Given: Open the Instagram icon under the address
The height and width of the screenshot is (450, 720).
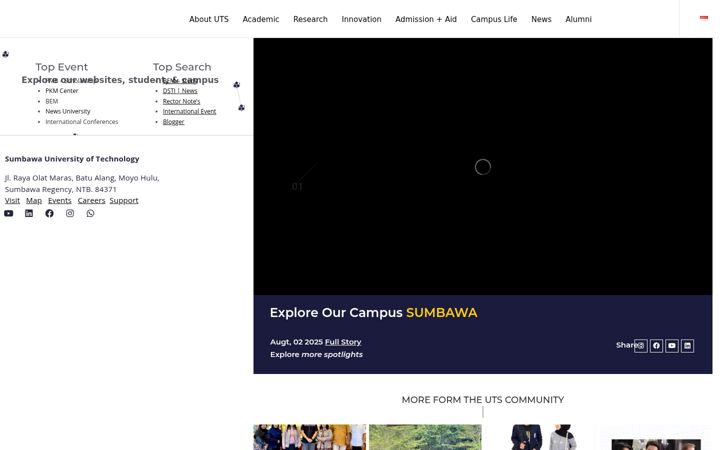Looking at the screenshot, I should [70, 213].
